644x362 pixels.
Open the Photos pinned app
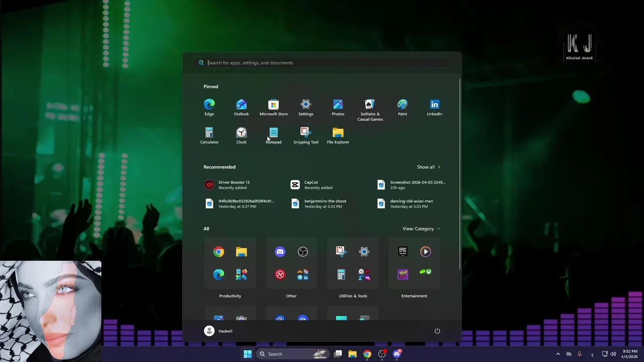click(338, 108)
